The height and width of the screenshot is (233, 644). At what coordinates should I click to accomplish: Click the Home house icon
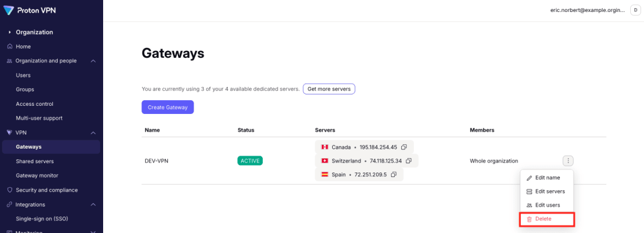[9, 47]
